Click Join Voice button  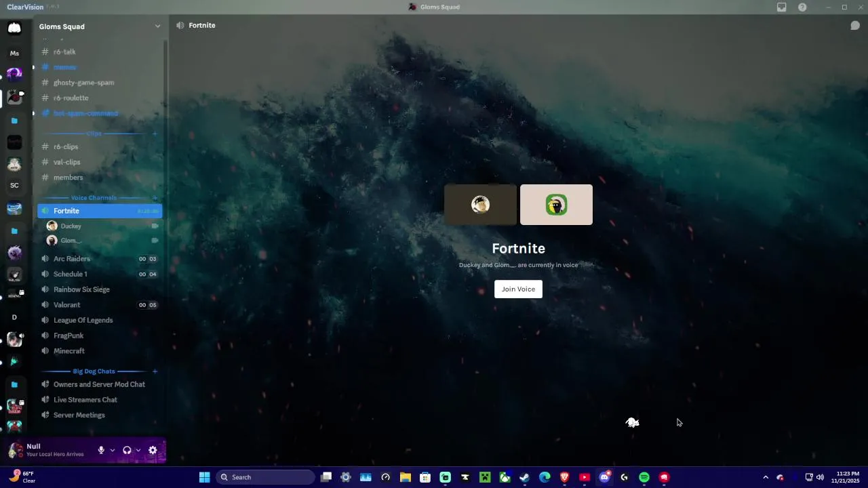click(518, 289)
